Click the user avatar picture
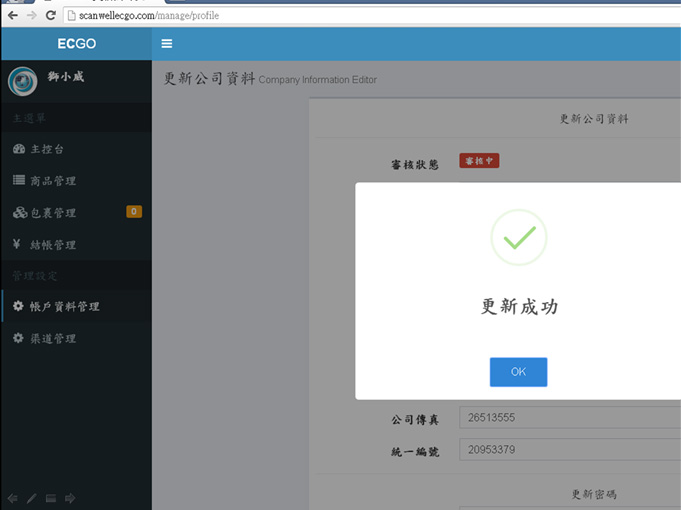 tap(22, 81)
